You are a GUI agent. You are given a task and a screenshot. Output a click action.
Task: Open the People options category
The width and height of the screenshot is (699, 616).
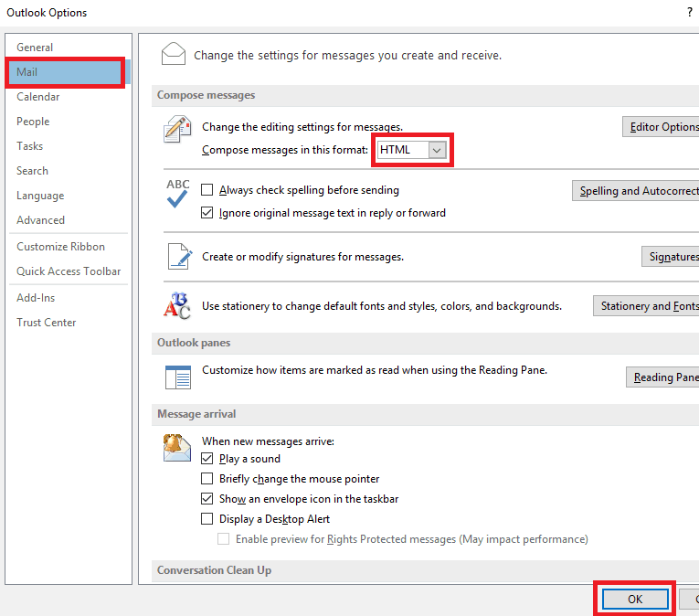(x=69, y=122)
